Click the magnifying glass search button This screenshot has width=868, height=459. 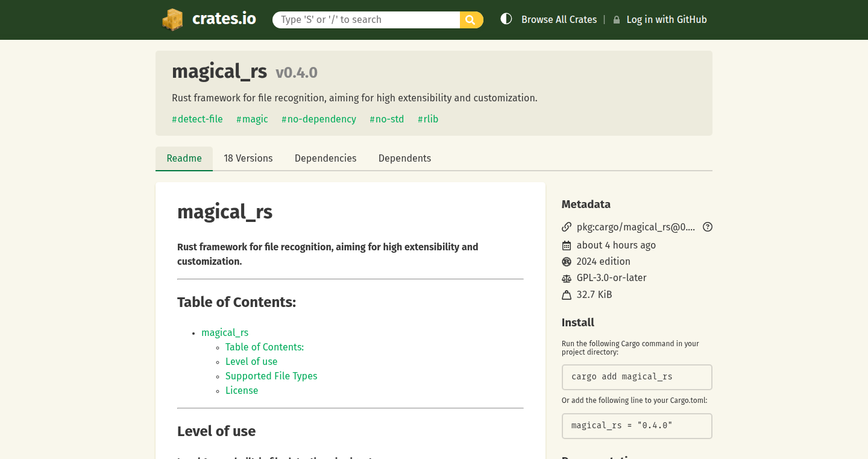471,20
